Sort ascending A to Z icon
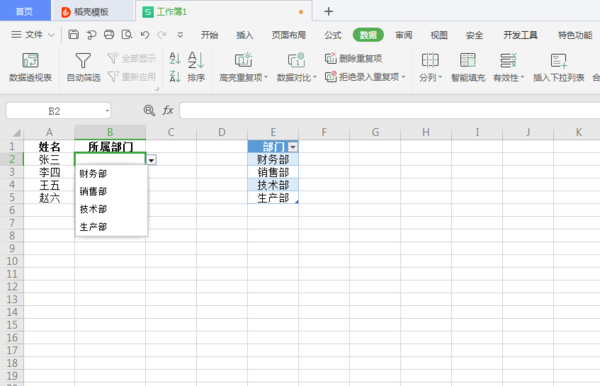600x386 pixels. (175, 58)
